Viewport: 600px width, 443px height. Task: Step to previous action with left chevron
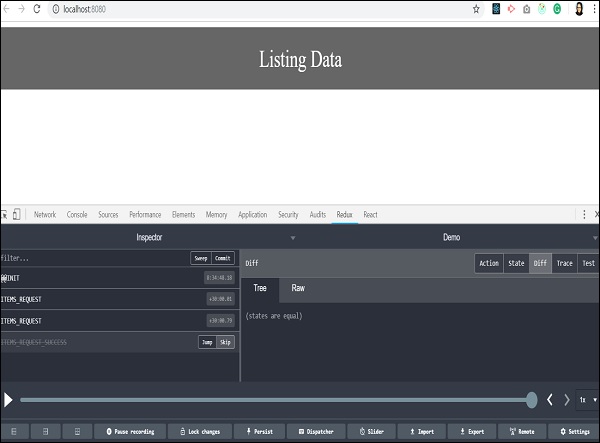[550, 400]
